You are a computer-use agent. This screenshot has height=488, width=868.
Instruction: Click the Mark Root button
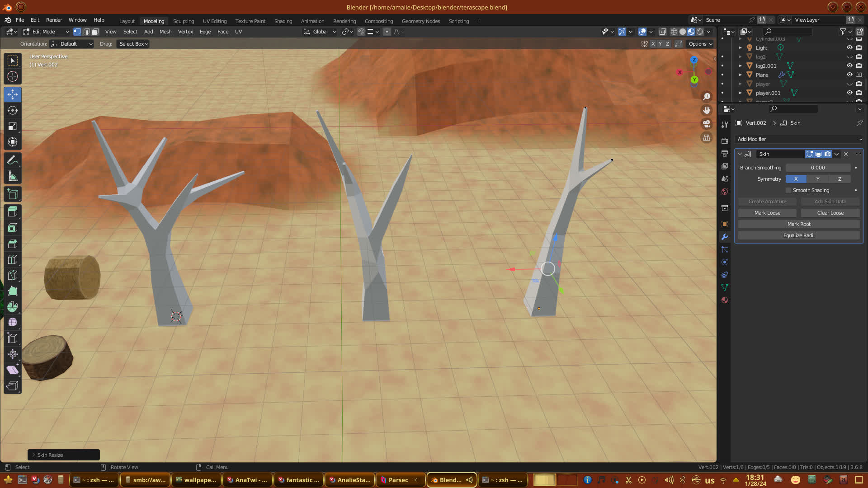point(798,224)
